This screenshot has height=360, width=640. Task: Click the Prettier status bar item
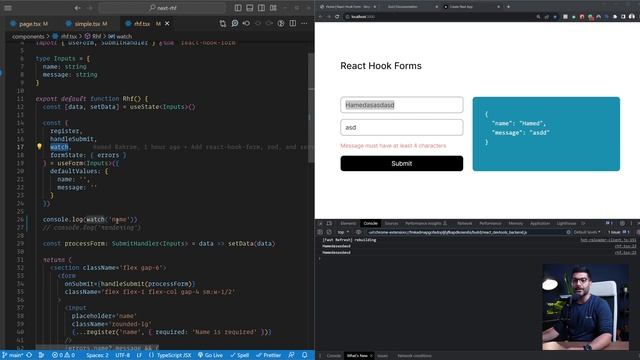pyautogui.click(x=269, y=355)
